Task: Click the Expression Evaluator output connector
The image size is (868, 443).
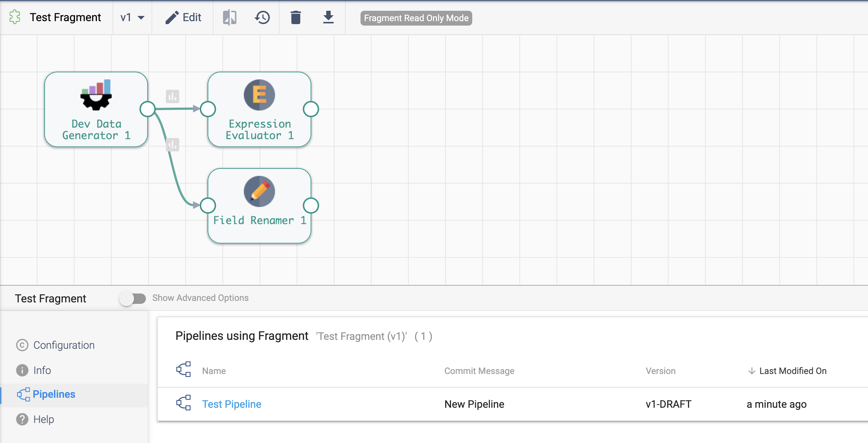Action: coord(311,109)
